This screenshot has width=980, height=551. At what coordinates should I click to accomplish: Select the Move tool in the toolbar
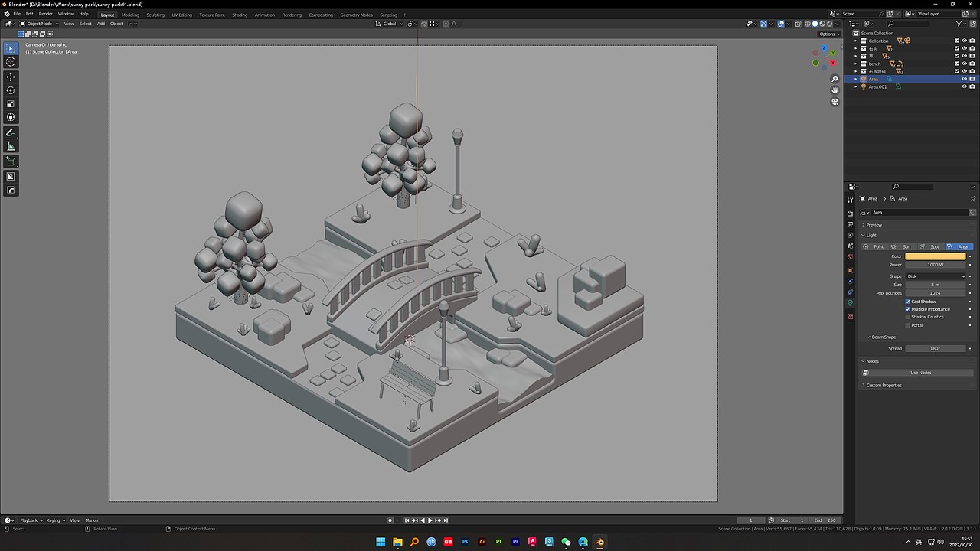click(x=11, y=77)
